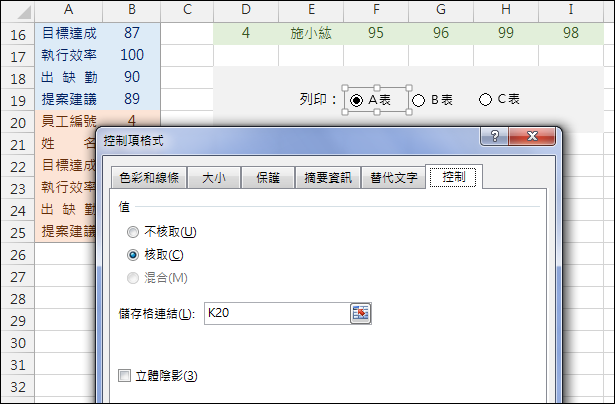Close the 控制項格式 dialog with X
The height and width of the screenshot is (404, 615).
[x=532, y=136]
